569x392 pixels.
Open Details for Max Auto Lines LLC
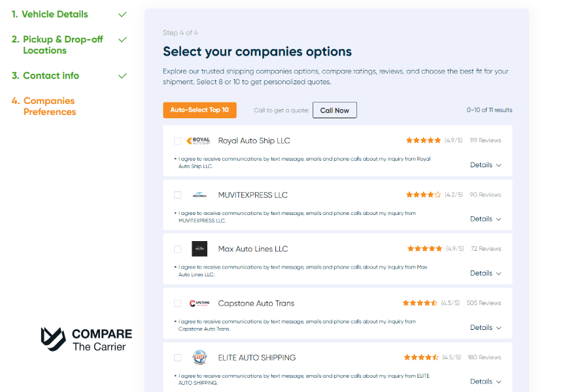point(485,273)
